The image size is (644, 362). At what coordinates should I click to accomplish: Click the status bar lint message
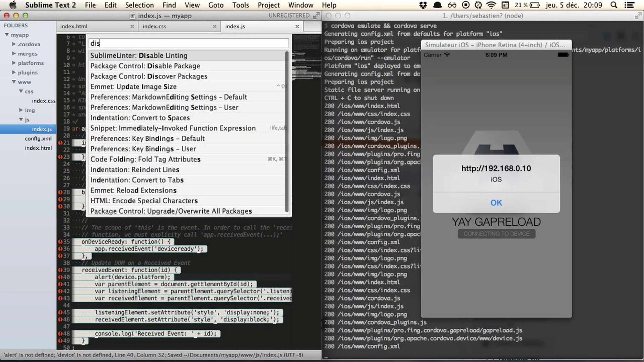(x=153, y=355)
